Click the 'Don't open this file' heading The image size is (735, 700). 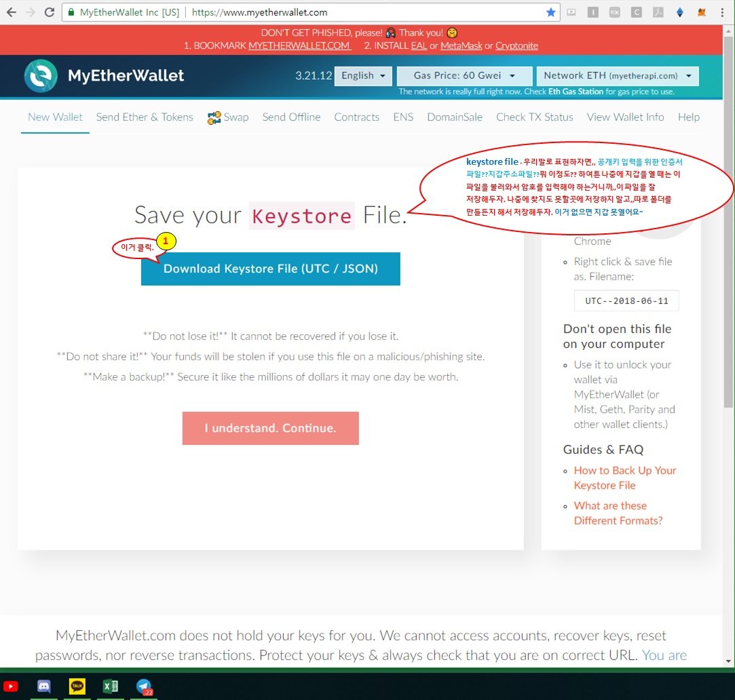tap(618, 336)
